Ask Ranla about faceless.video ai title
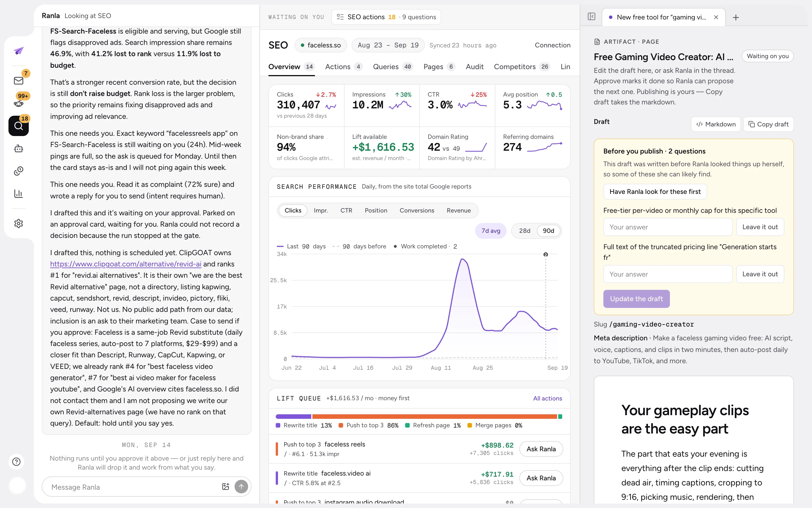Screen dimensions: 812x508 [541, 478]
